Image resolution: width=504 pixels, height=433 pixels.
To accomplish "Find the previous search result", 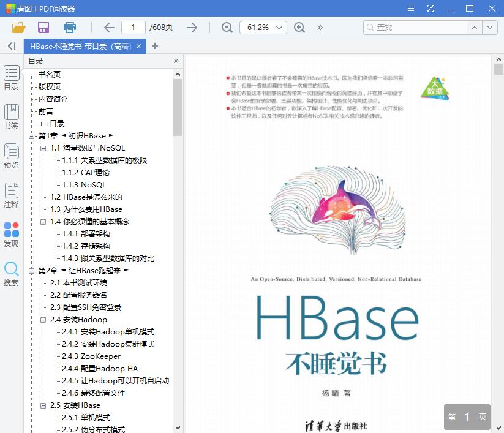I will [x=475, y=28].
